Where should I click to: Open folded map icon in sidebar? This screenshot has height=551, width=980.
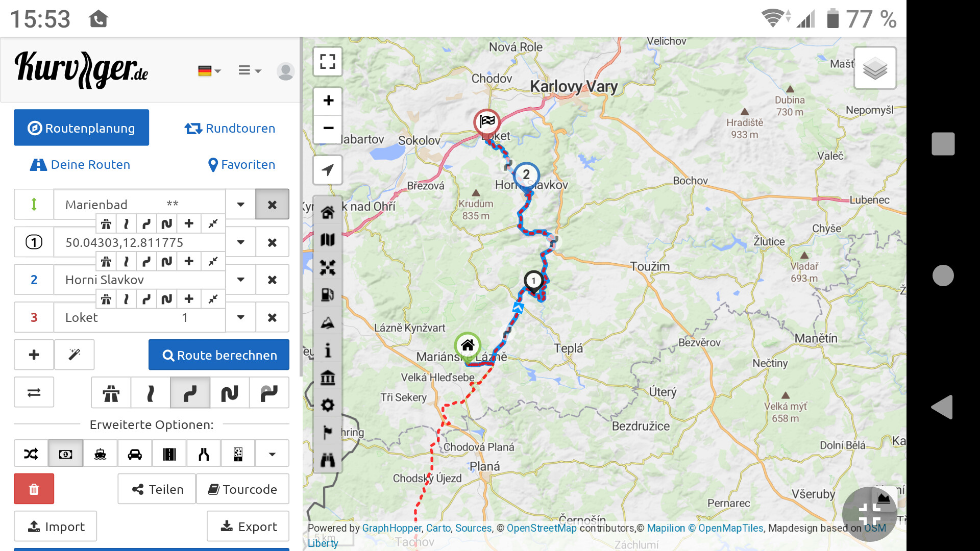(328, 239)
